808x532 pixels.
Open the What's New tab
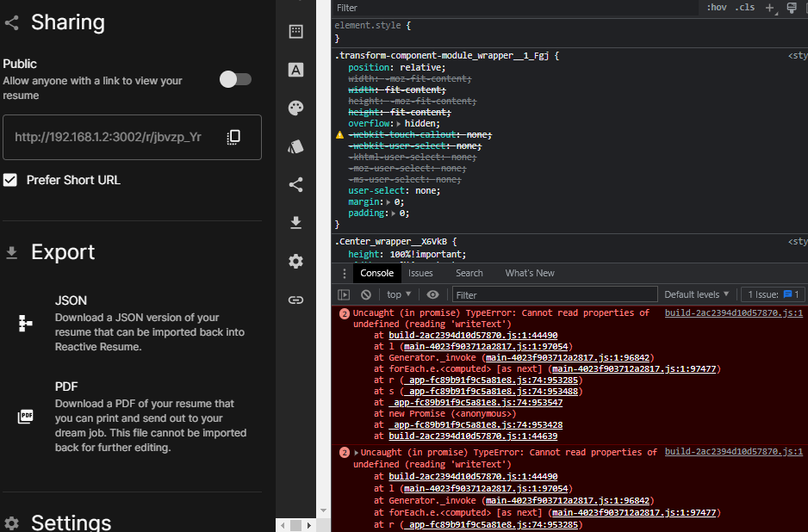point(530,273)
